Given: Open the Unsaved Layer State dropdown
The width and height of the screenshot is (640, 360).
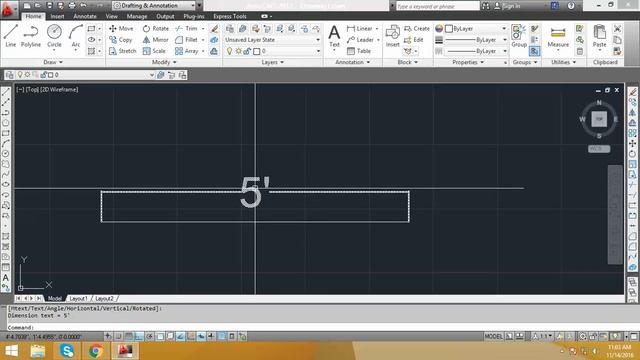Looking at the screenshot, I should (272, 40).
